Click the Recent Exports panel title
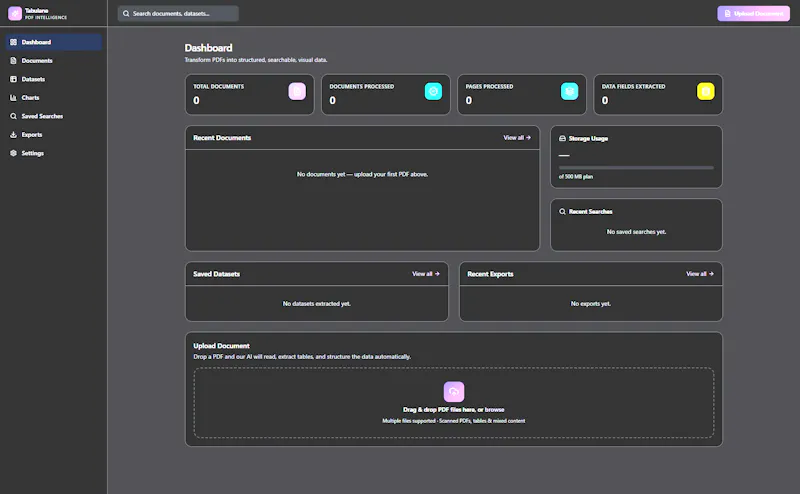Image resolution: width=800 pixels, height=494 pixels. [x=490, y=274]
